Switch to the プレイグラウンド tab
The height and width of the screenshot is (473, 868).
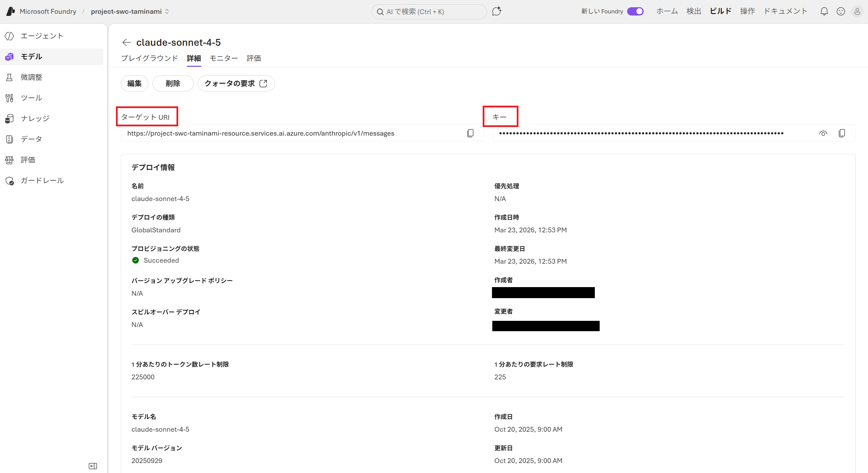[x=149, y=58]
